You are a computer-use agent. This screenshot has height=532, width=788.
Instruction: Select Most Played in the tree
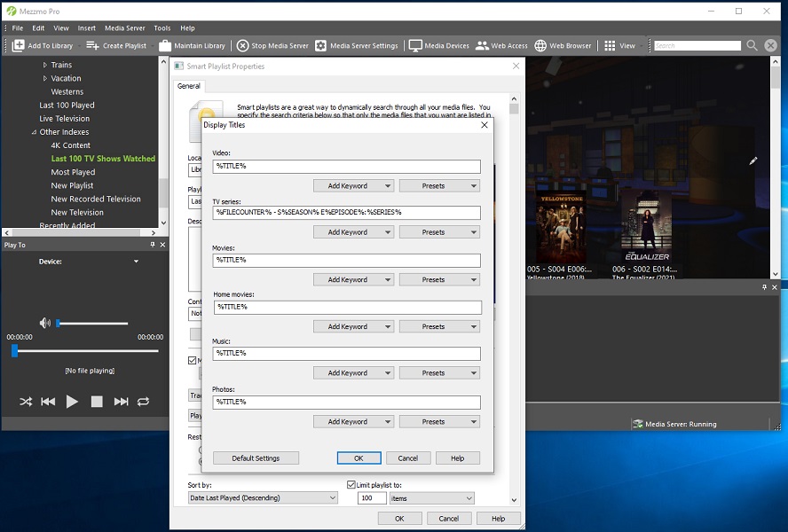click(73, 172)
